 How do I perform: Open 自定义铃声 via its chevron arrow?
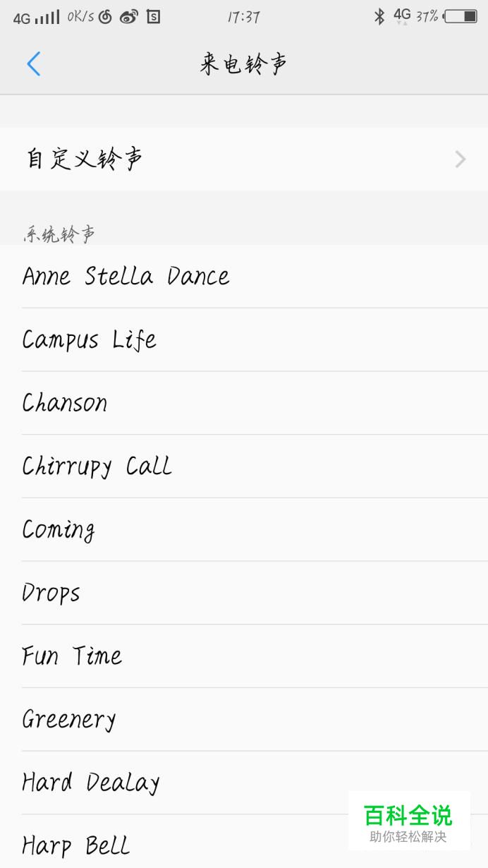tap(460, 159)
